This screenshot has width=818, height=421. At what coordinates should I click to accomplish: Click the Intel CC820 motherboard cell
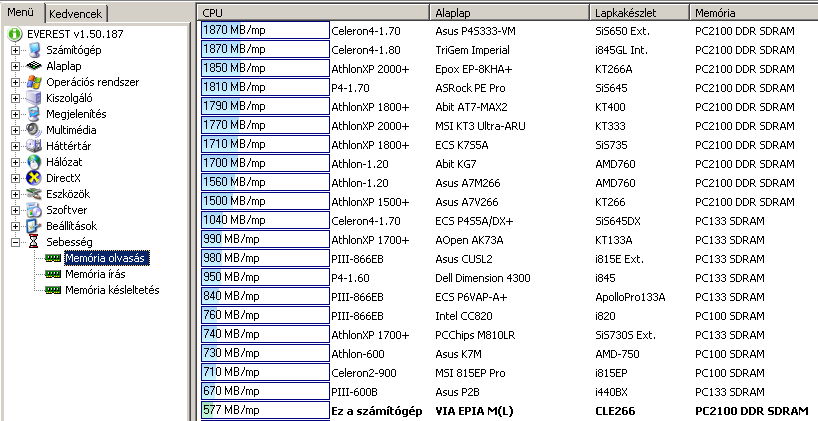(x=464, y=316)
